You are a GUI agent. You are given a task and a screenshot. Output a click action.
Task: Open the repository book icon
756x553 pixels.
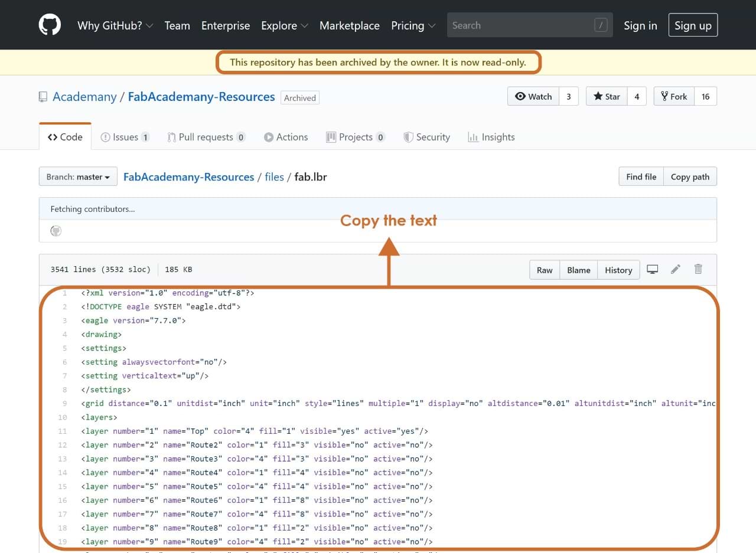click(43, 97)
